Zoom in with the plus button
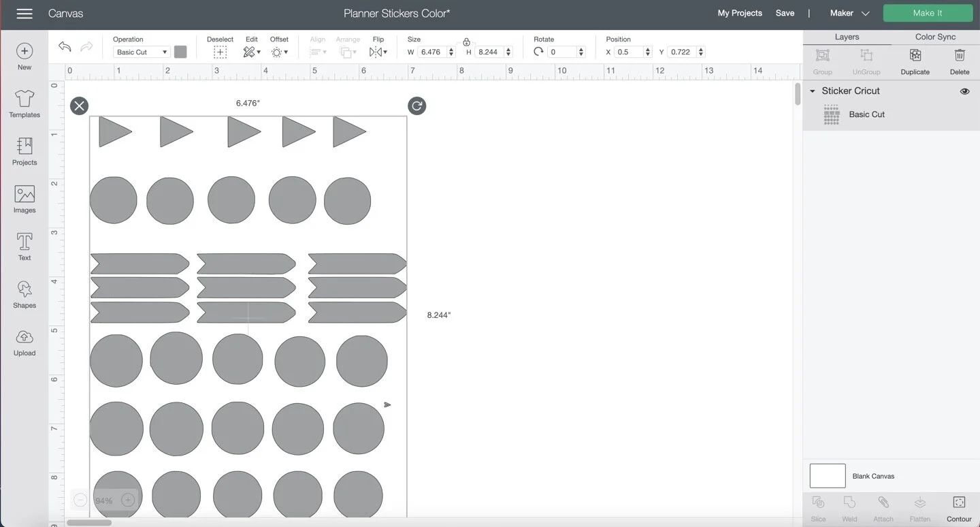 click(x=127, y=500)
